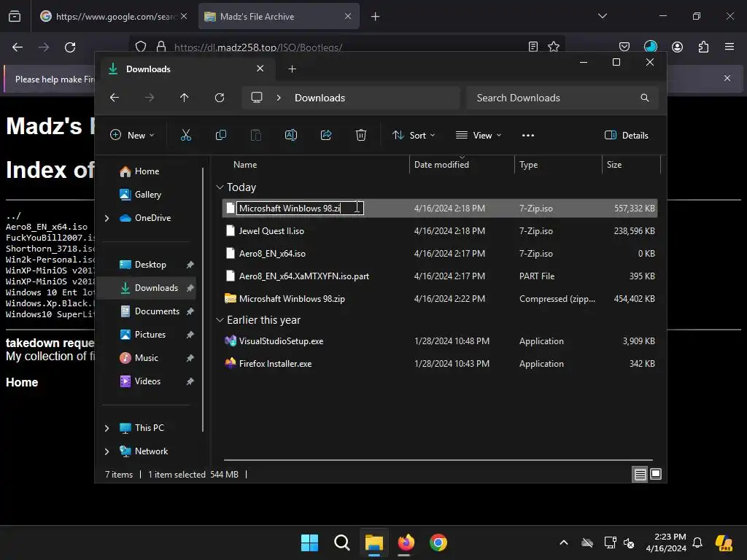
Task: Switch to details list view layout
Action: pos(640,474)
